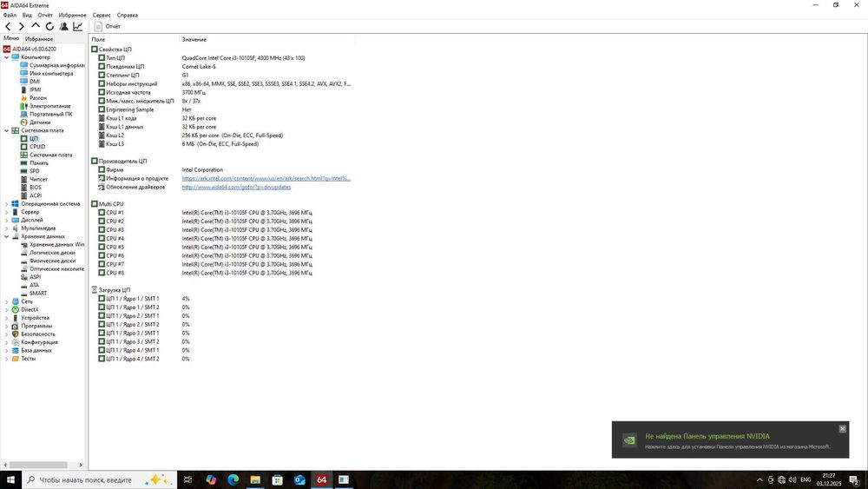Screen dimensions: 868x489
Task: Open the Разгон (overclock) flame item
Action: 33,98
